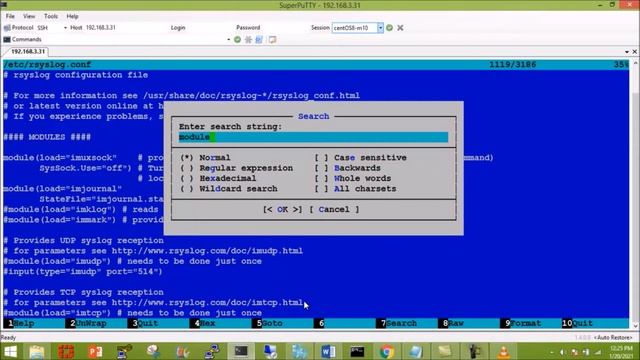Click 1Help function key label

click(21, 323)
